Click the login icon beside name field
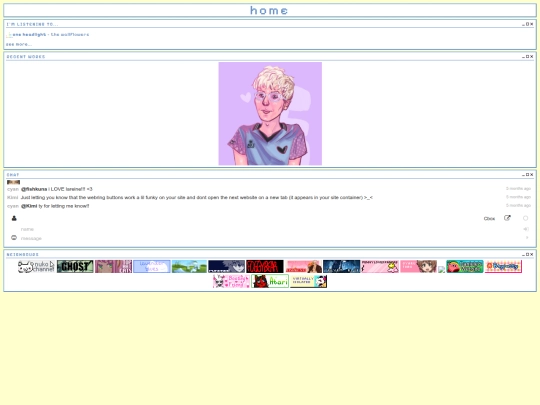 click(526, 229)
